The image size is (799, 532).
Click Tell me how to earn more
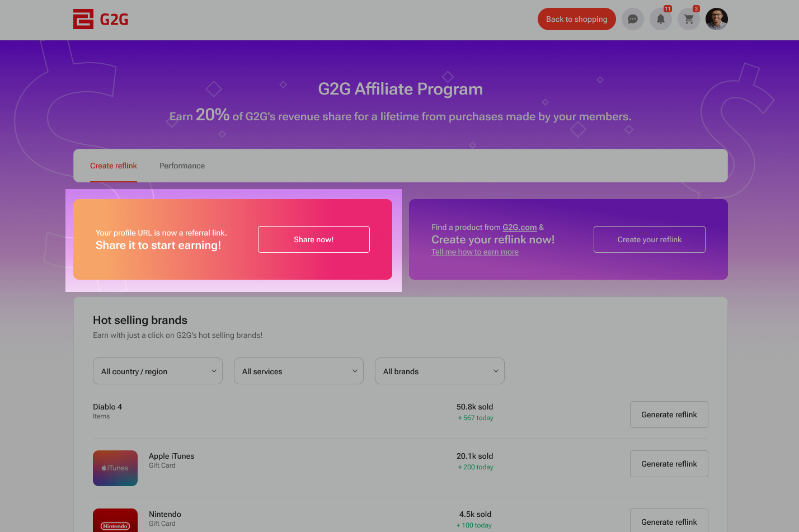pyautogui.click(x=474, y=252)
